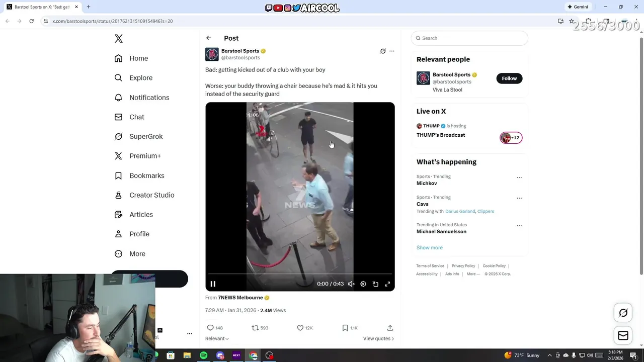Expand Relevant replies sort dropdown
644x362 pixels.
click(x=217, y=338)
